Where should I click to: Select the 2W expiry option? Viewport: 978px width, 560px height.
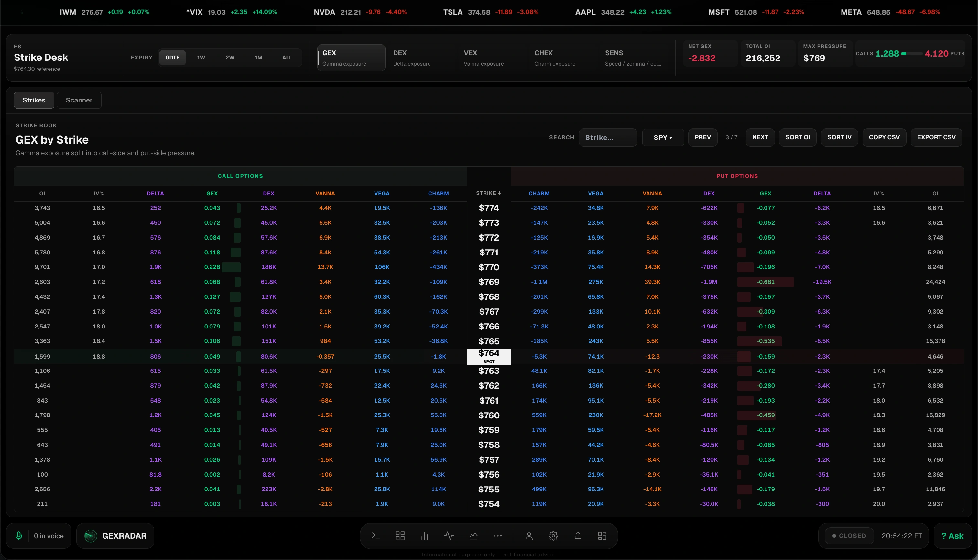coord(230,58)
